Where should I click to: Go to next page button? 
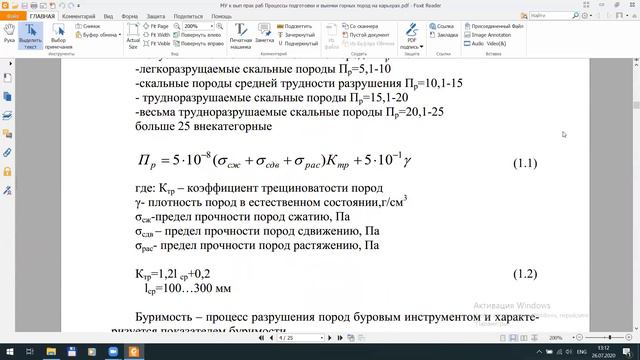click(330, 338)
